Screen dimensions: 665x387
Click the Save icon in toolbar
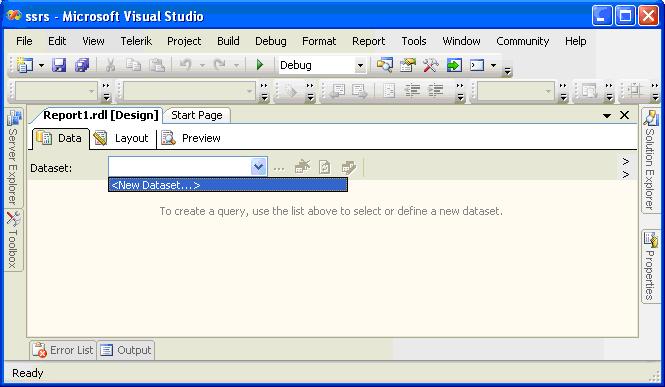pyautogui.click(x=59, y=65)
